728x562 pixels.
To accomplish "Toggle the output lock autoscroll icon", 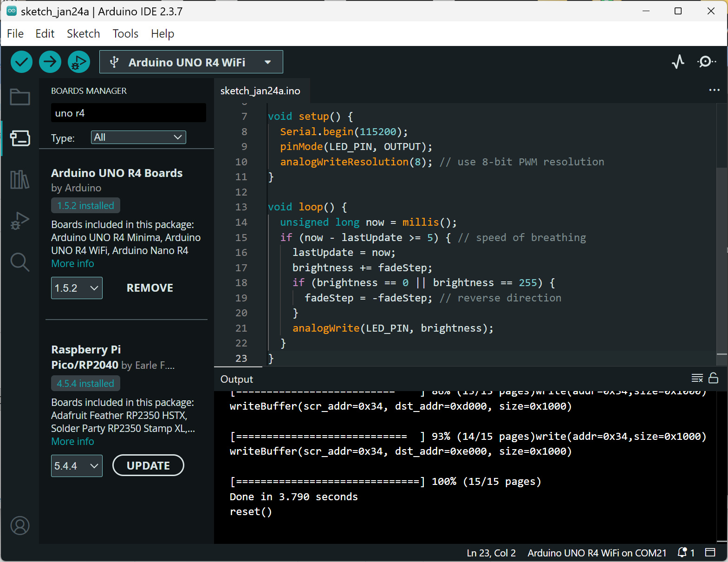I will coord(714,378).
